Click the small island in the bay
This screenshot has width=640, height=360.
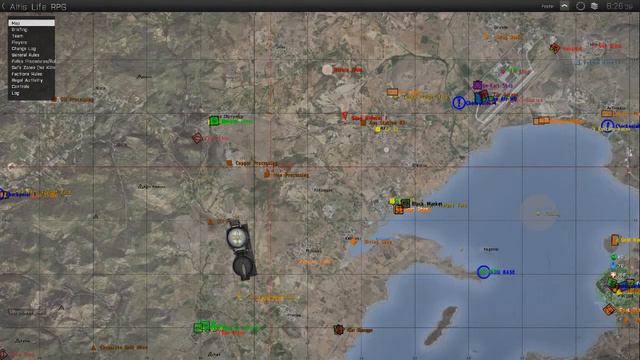pyautogui.click(x=440, y=325)
